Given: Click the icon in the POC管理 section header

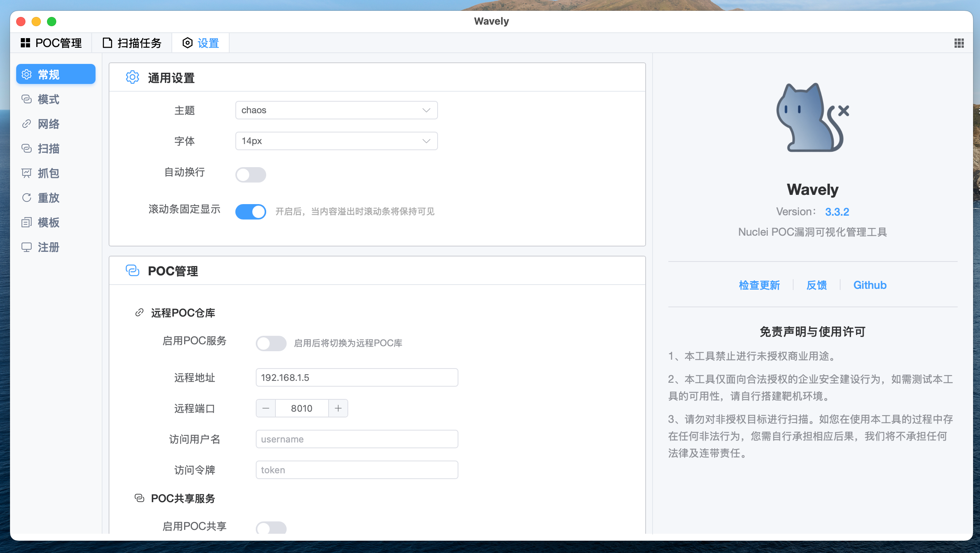Looking at the screenshot, I should coord(133,270).
